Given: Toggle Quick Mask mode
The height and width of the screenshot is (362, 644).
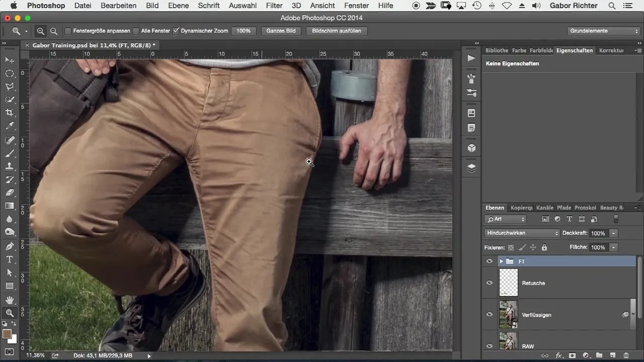Looking at the screenshot, I should coord(9,351).
